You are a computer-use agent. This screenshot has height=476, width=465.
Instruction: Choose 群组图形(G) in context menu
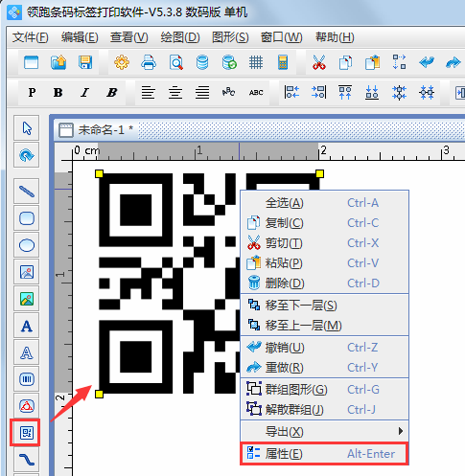(324, 390)
